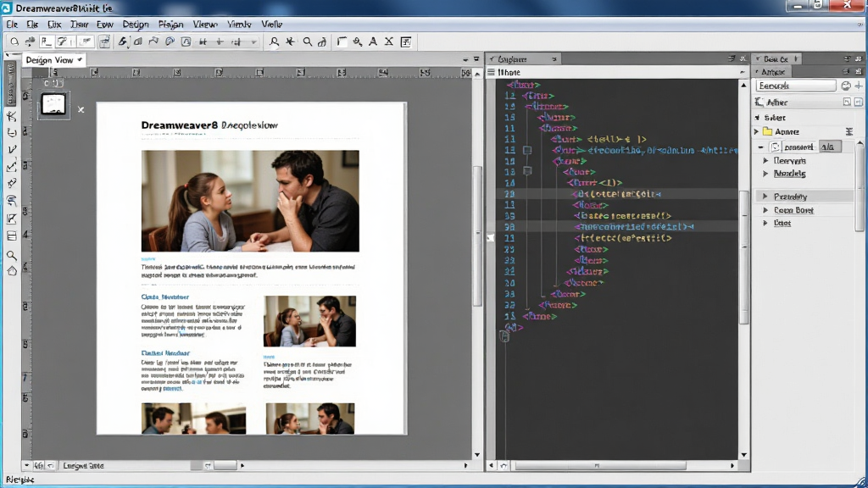Screen dimensions: 868x488
Task: Open the Vlew menu in menu bar
Action: click(x=205, y=25)
